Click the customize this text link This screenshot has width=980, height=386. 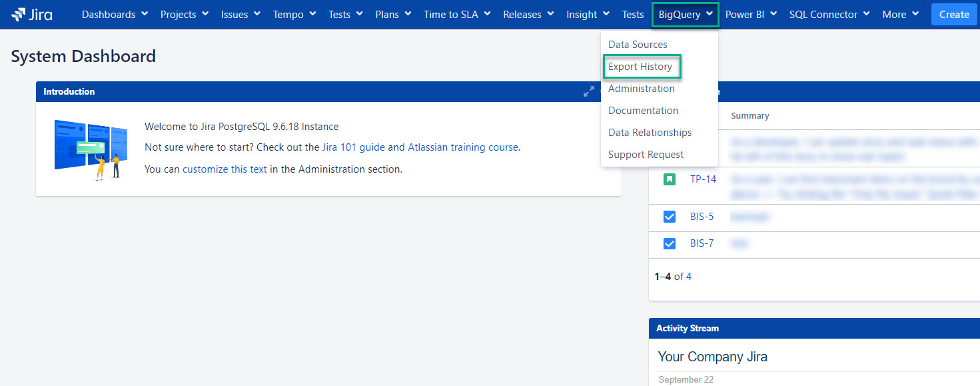225,169
